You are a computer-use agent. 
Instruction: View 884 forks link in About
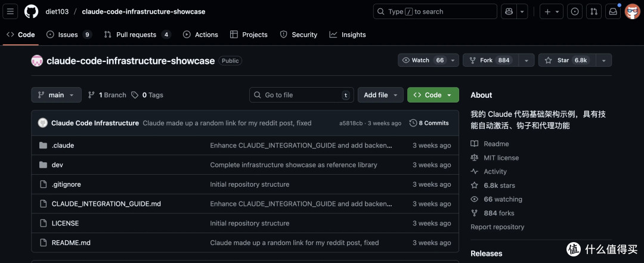tap(493, 213)
